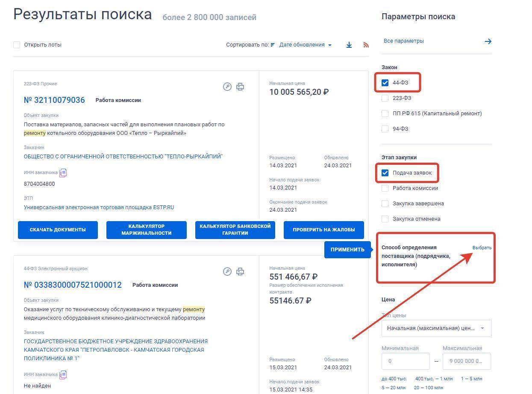Click the download results arrow icon

[x=349, y=45]
